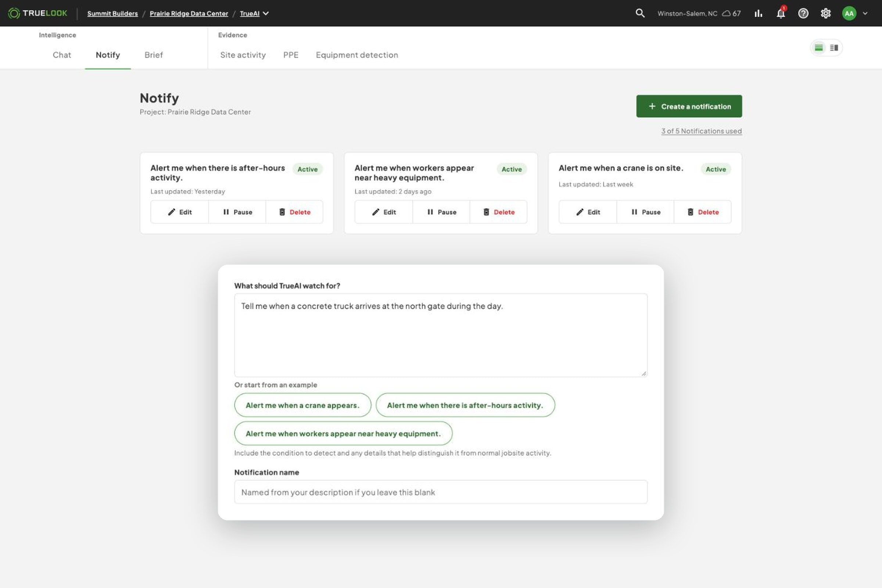The height and width of the screenshot is (588, 882).
Task: Click the Notification name input field
Action: point(441,492)
